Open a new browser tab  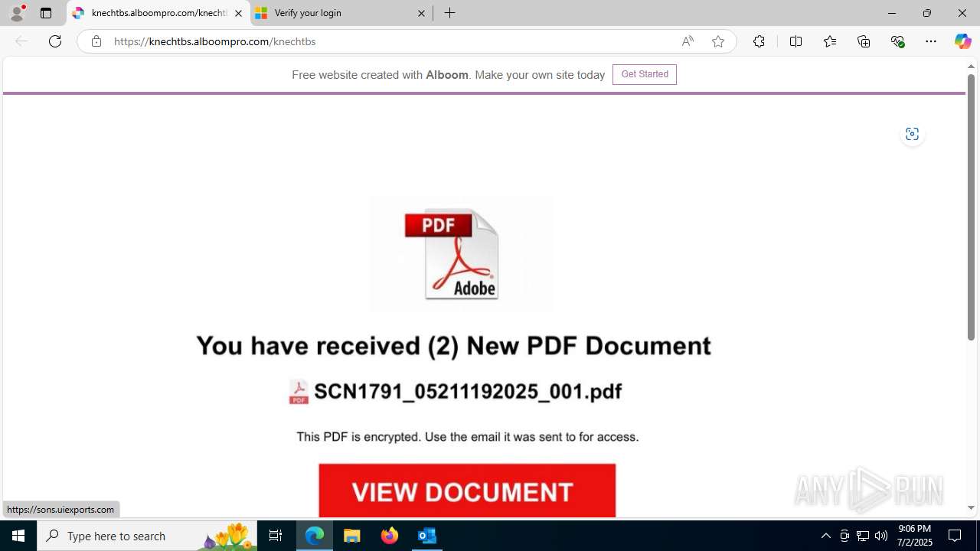tap(450, 13)
